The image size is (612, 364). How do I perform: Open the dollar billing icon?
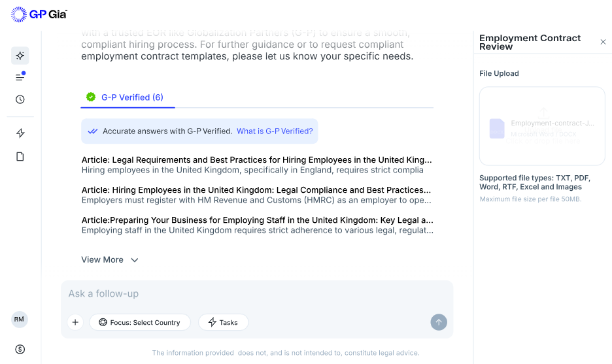tap(20, 349)
